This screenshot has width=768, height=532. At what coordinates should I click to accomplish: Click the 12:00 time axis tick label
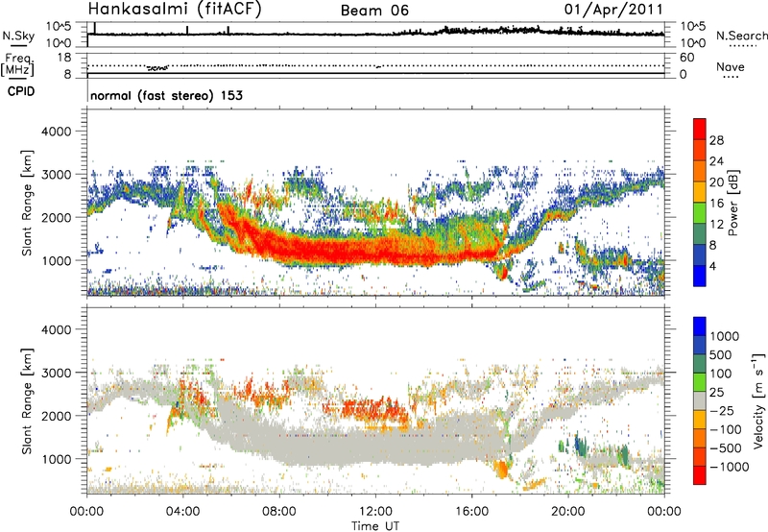click(375, 512)
